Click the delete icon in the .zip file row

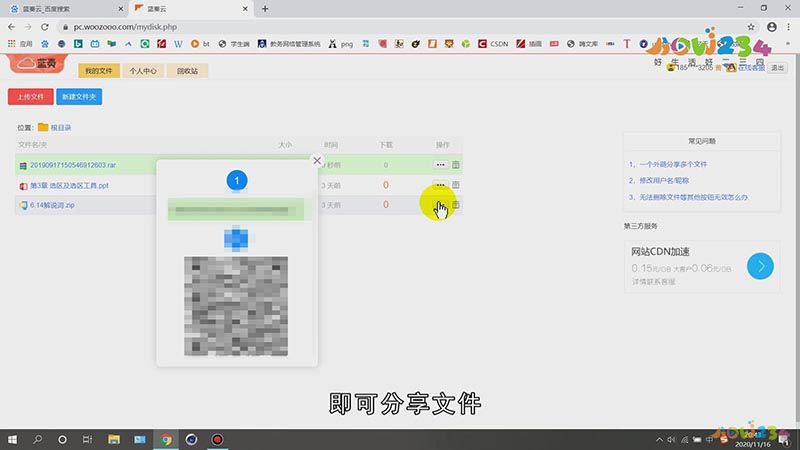tap(456, 205)
